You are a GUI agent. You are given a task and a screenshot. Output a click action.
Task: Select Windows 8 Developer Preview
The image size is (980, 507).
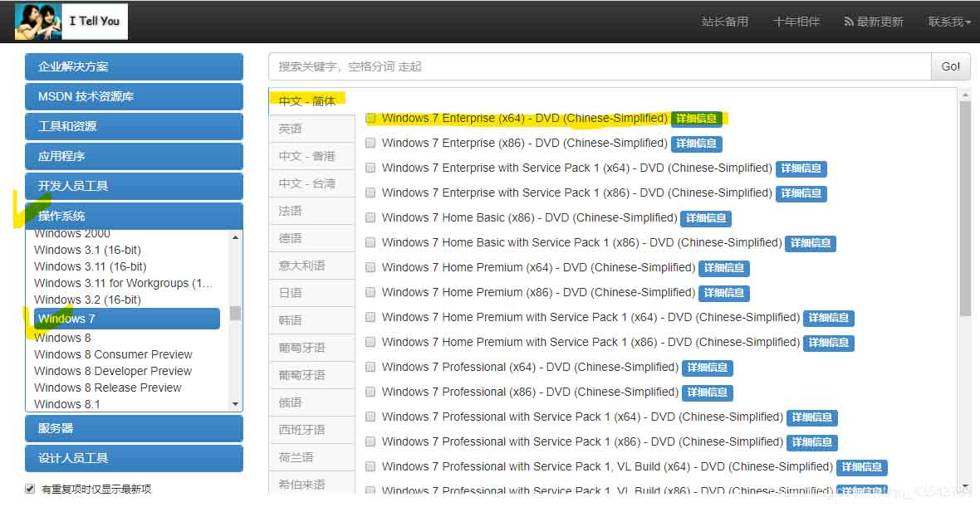click(x=112, y=371)
